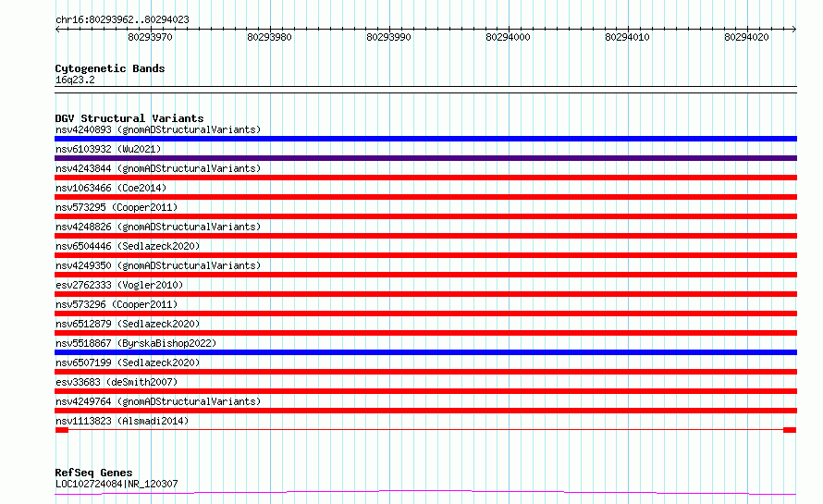Open the nsv1063466 (Coe2014) label
Viewport: 823px width, 504px height.
(111, 188)
